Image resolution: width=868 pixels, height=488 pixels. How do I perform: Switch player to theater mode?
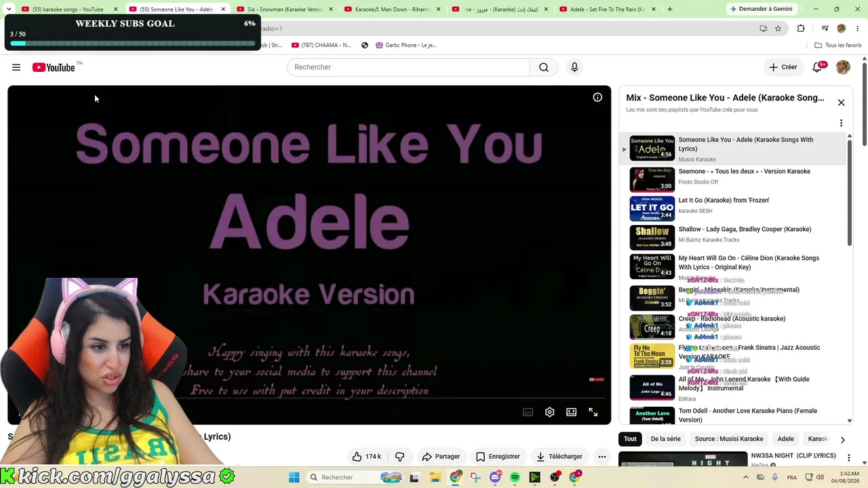(x=572, y=412)
